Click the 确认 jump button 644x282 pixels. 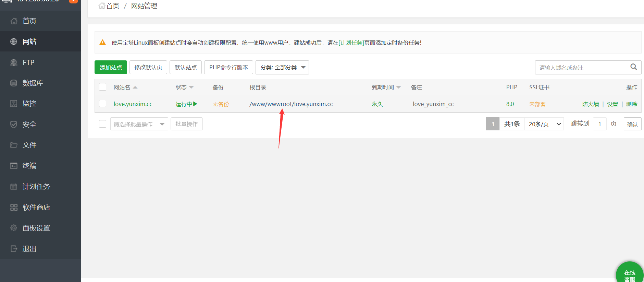click(632, 124)
